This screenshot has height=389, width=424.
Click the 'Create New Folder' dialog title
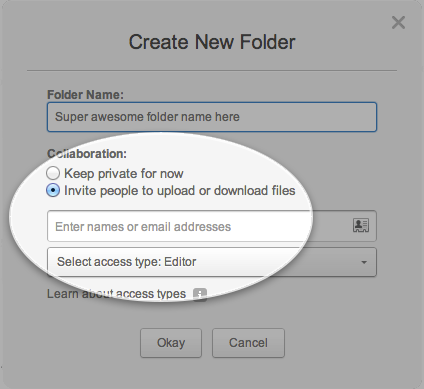212,42
